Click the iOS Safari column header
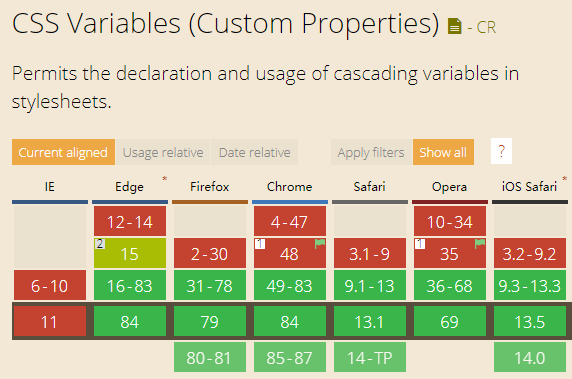 click(530, 187)
